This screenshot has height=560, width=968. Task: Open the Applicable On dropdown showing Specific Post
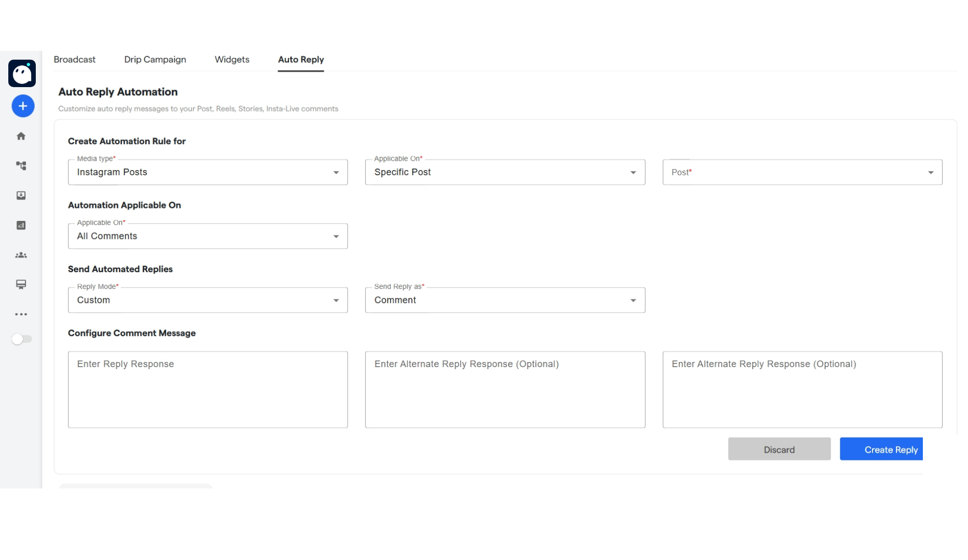coord(505,172)
